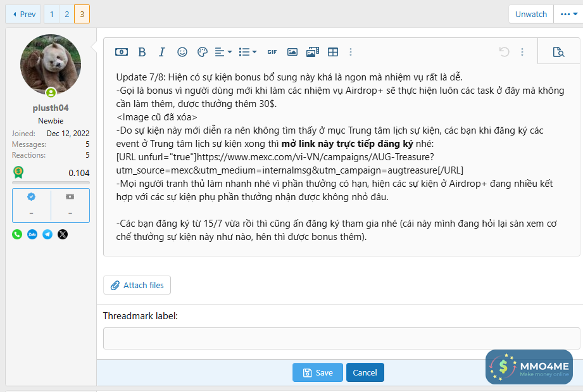Click the "Threadmark label:" caption

[x=141, y=316]
